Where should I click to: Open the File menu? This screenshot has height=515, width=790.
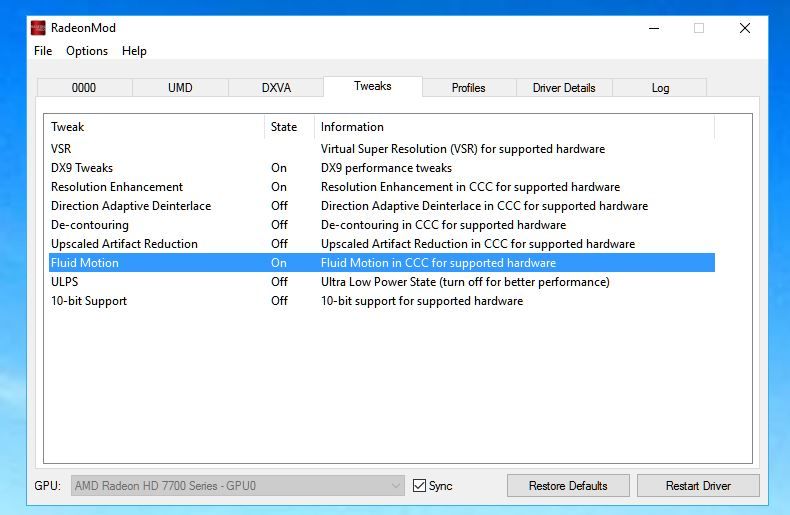pos(43,51)
